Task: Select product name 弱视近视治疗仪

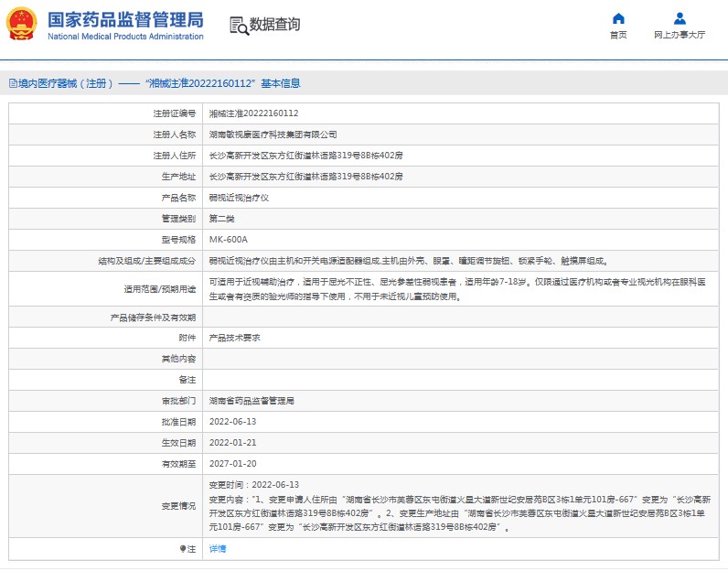Action: tap(239, 198)
